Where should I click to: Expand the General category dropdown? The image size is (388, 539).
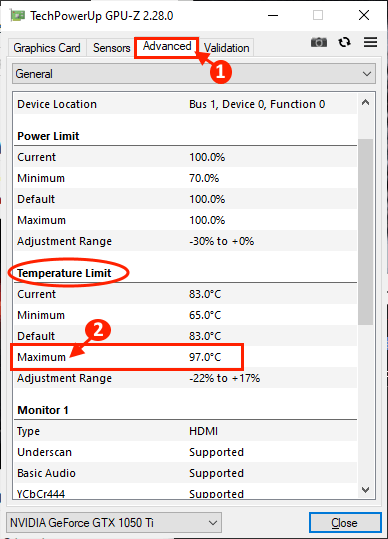click(194, 74)
